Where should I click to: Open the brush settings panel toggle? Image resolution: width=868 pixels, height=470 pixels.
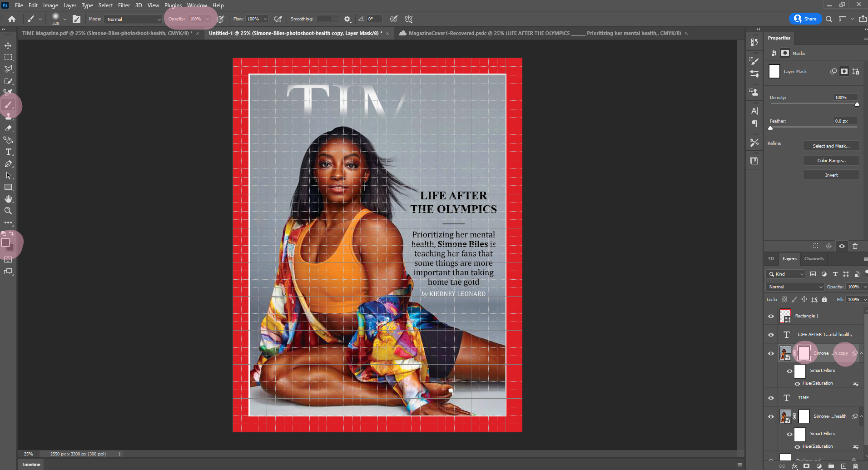77,19
